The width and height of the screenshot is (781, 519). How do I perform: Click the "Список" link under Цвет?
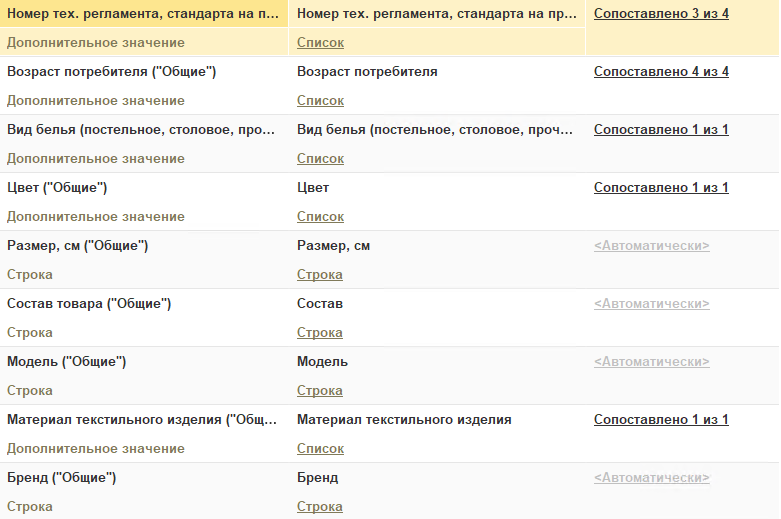pos(320,217)
